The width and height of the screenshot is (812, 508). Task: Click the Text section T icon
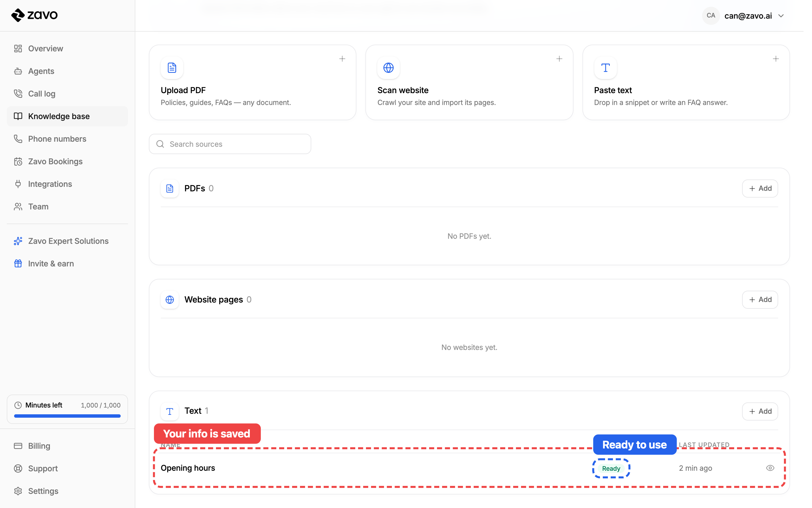click(170, 411)
